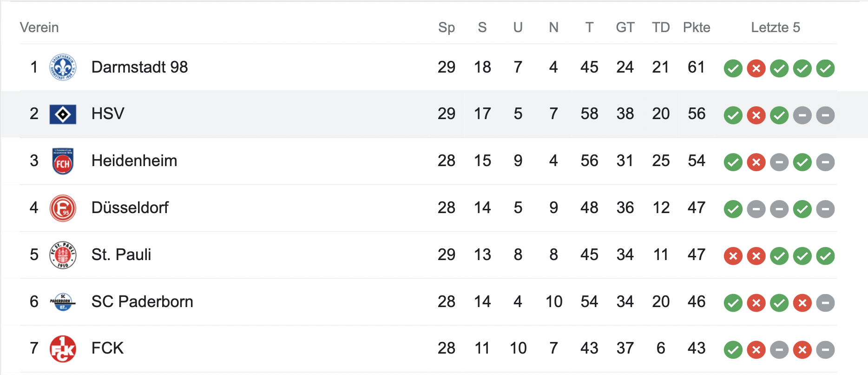Click the Heidenheim FCH crest
Screen dimensions: 868x375
pos(63,161)
